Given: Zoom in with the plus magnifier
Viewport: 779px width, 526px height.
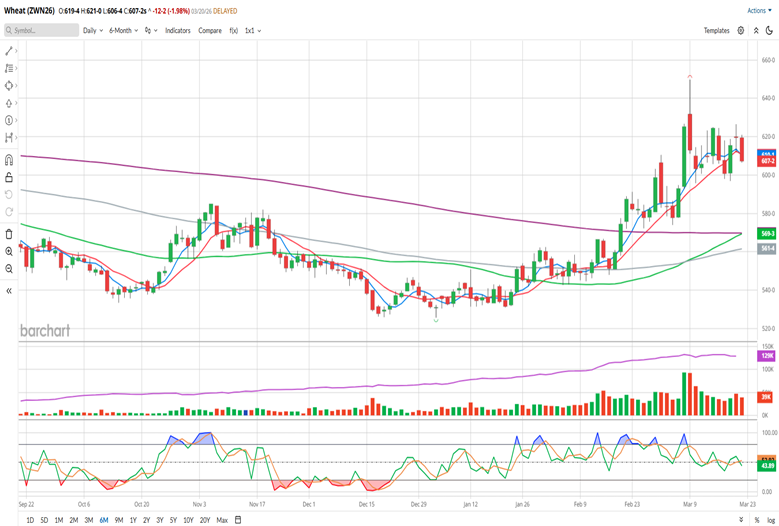Looking at the screenshot, I should click(9, 251).
